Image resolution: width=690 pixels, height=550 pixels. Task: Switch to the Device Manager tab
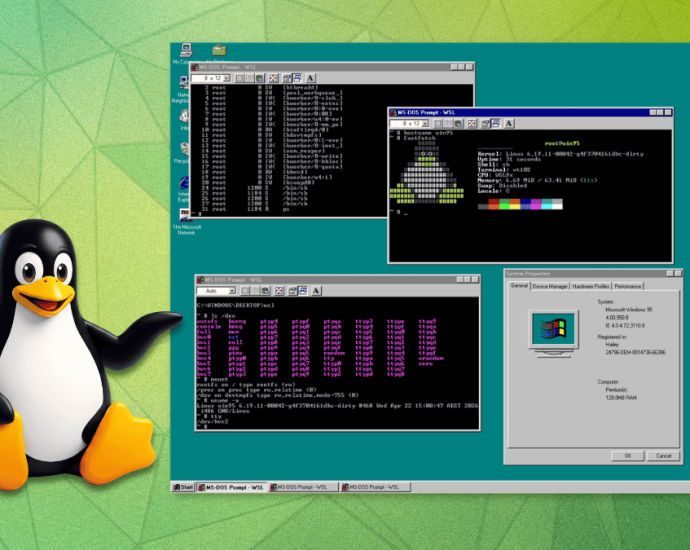point(550,286)
